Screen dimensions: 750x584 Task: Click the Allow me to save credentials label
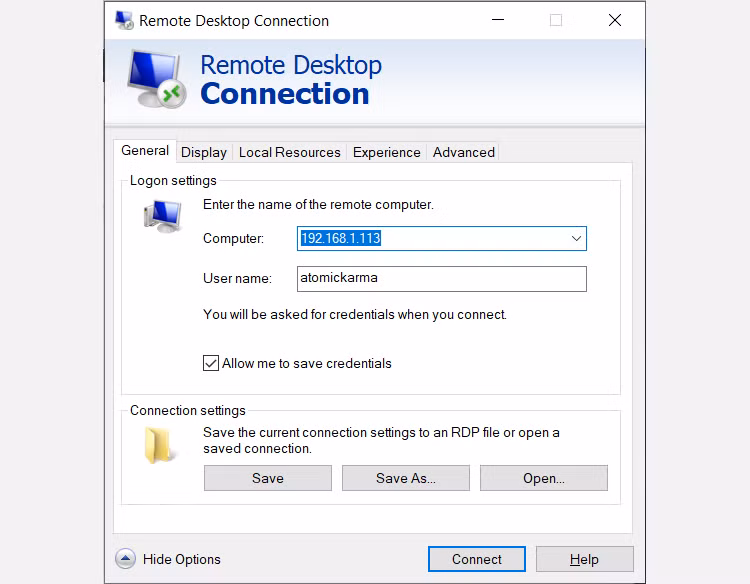[x=307, y=364]
